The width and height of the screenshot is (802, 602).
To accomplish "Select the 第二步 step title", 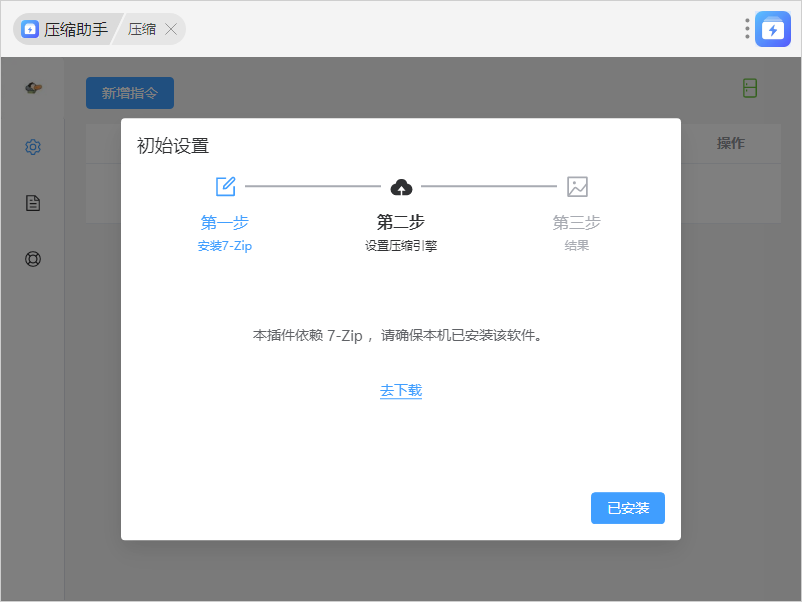I will [x=401, y=222].
